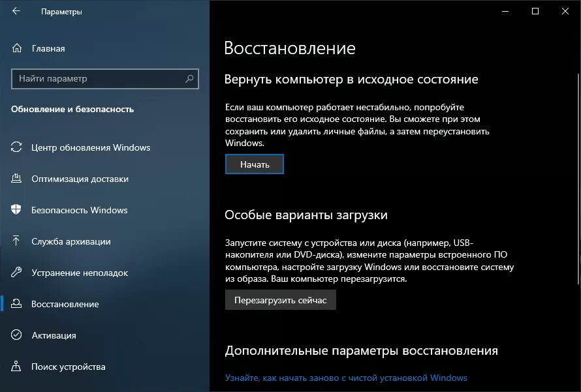The image size is (581, 392).
Task: Minimize the Параметры window
Action: click(x=505, y=12)
